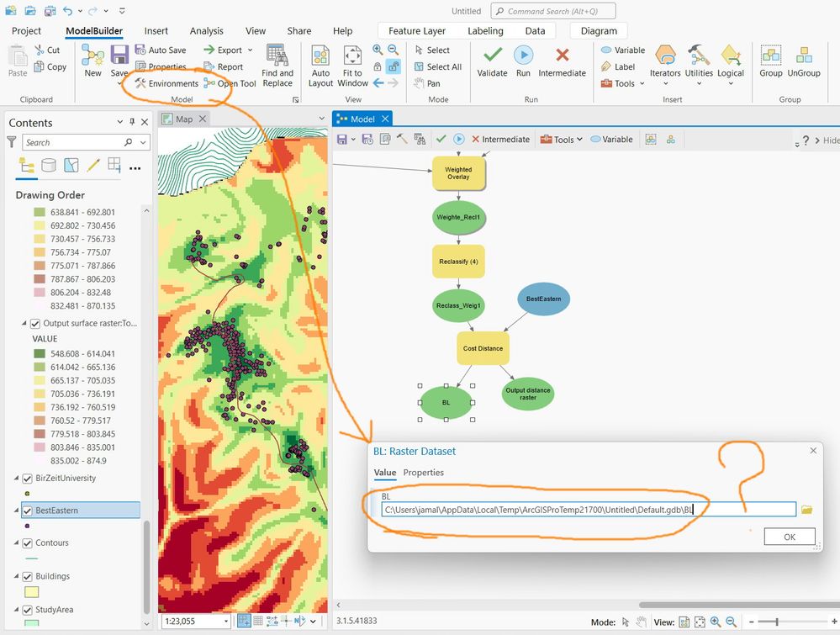Open the Project tab
The image size is (840, 635).
pyautogui.click(x=26, y=31)
